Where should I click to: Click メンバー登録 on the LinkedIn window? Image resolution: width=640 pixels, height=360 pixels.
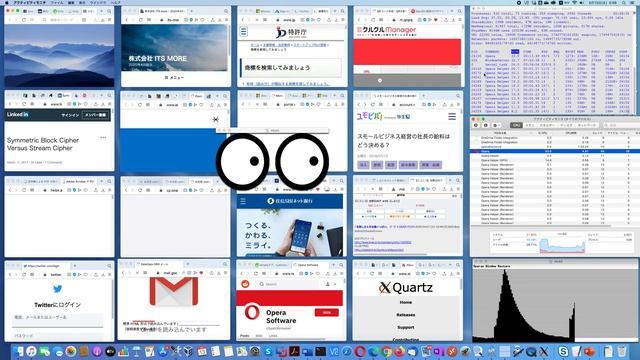[x=95, y=115]
